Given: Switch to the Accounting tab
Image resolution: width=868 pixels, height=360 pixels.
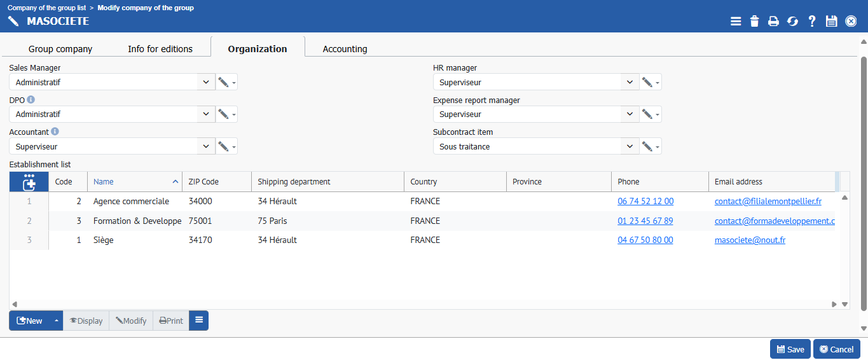Looking at the screenshot, I should [x=345, y=49].
